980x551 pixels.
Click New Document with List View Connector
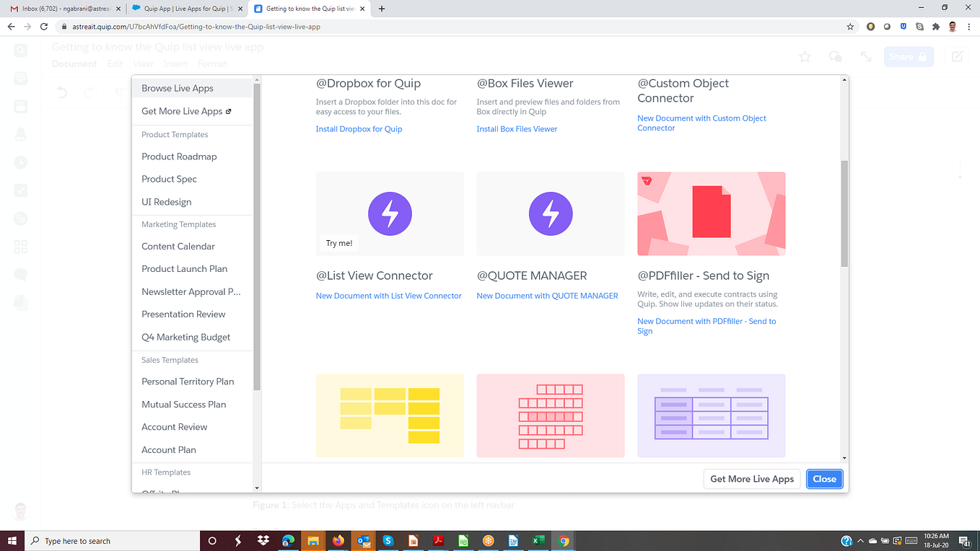(388, 296)
